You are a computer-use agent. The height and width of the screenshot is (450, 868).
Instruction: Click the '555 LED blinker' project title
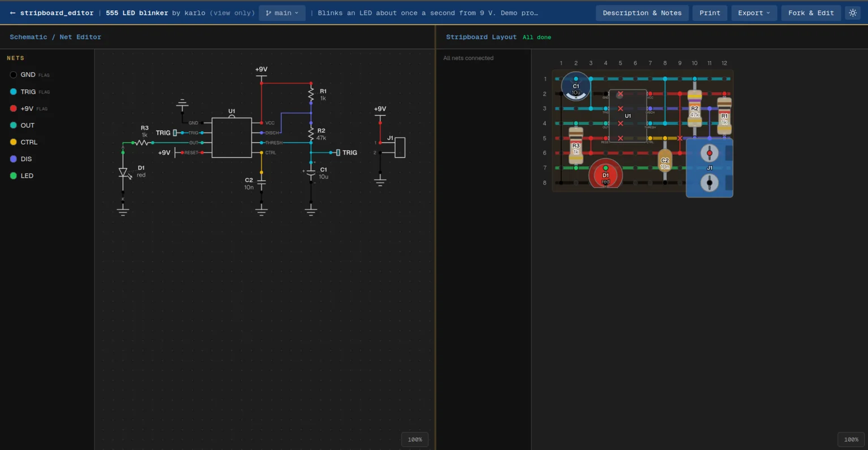point(137,13)
